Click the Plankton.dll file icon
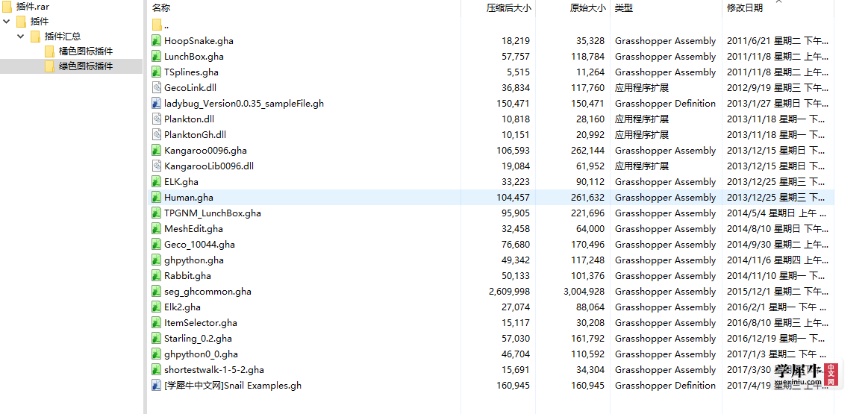 tap(157, 119)
